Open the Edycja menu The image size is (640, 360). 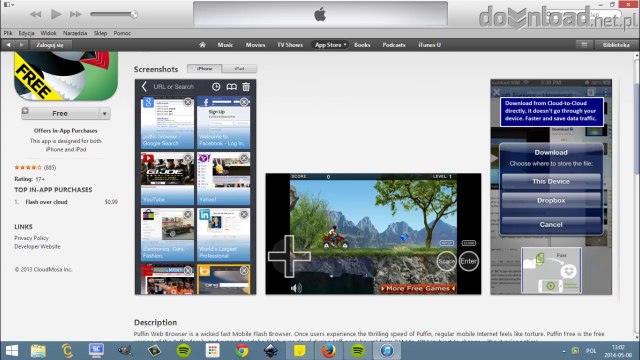[27, 33]
